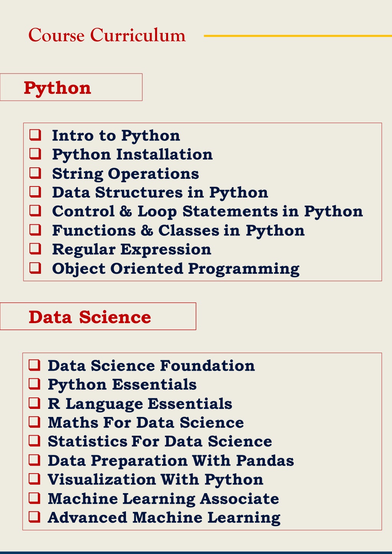The width and height of the screenshot is (392, 554).
Task: Mark the String Operations checkbox
Action: (x=35, y=173)
